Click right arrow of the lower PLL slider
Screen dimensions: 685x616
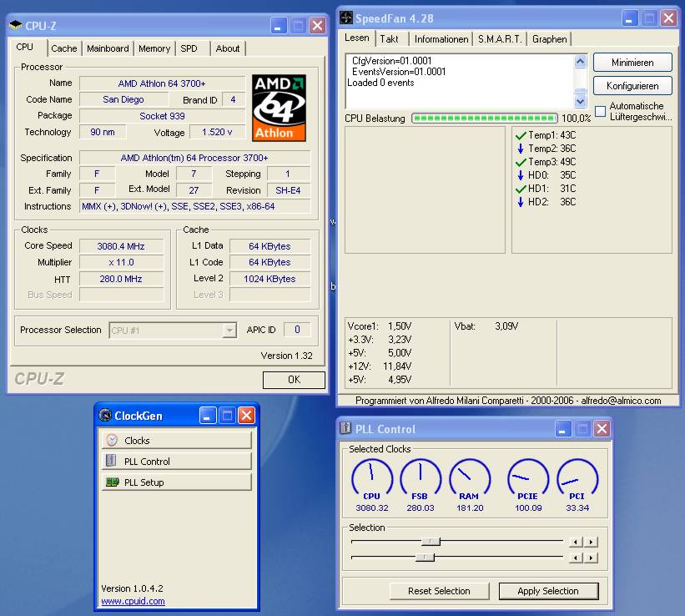592,558
